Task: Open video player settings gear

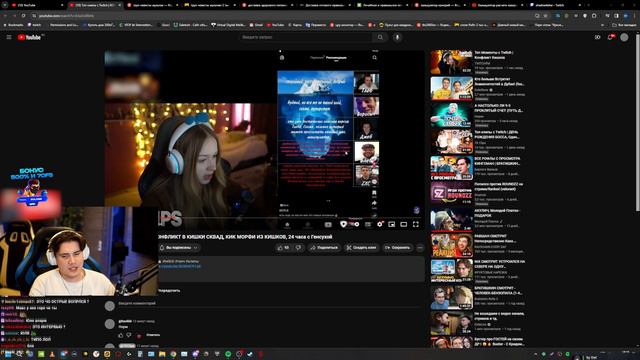Action: (x=380, y=224)
